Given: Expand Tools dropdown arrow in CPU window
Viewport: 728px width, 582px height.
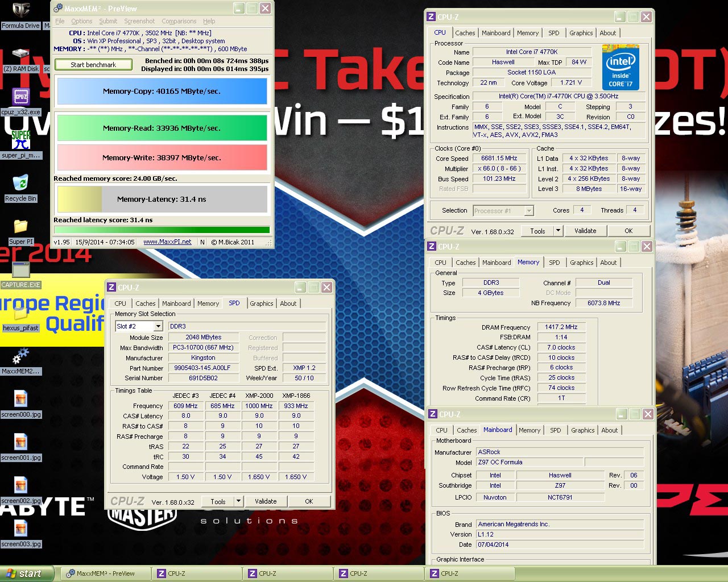Looking at the screenshot, I should coord(558,231).
